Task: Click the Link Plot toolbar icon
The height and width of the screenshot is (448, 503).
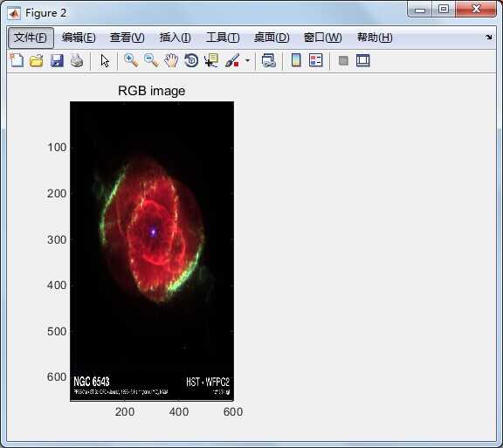Action: click(x=268, y=60)
